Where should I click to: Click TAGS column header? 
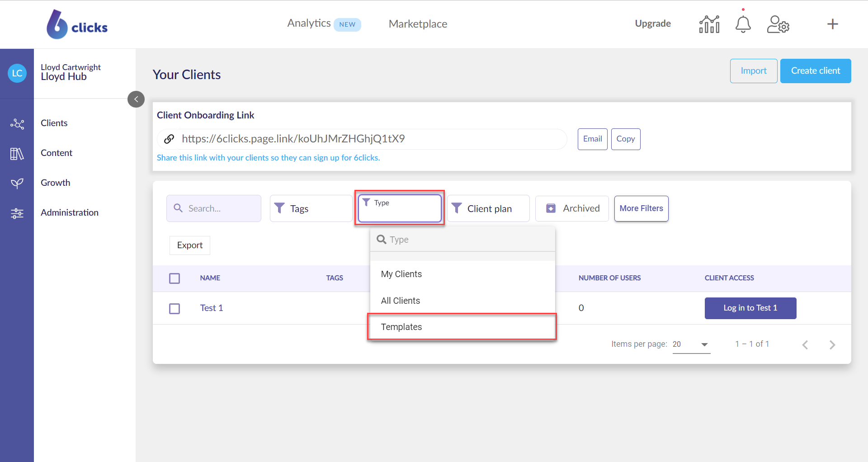point(335,278)
